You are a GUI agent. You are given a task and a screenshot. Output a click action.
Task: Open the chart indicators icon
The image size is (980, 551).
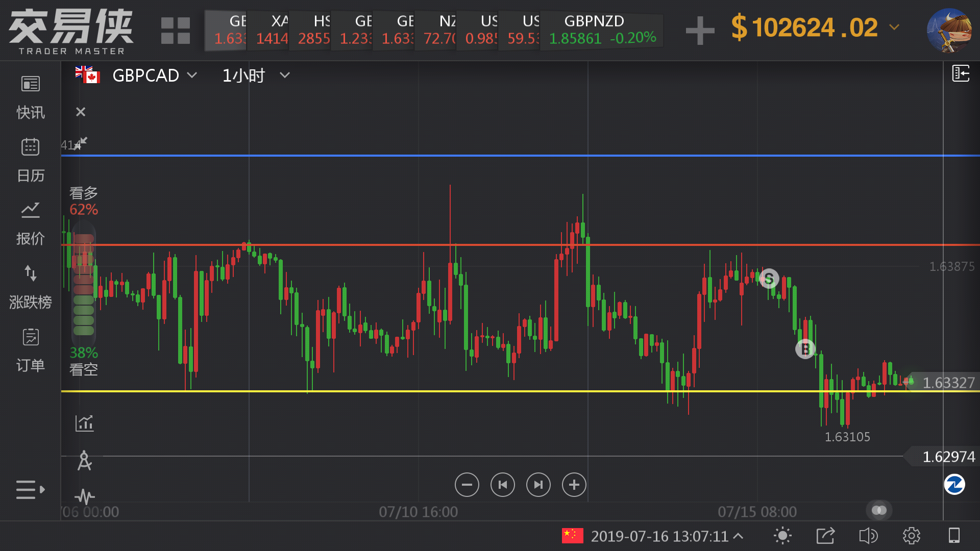click(x=84, y=423)
